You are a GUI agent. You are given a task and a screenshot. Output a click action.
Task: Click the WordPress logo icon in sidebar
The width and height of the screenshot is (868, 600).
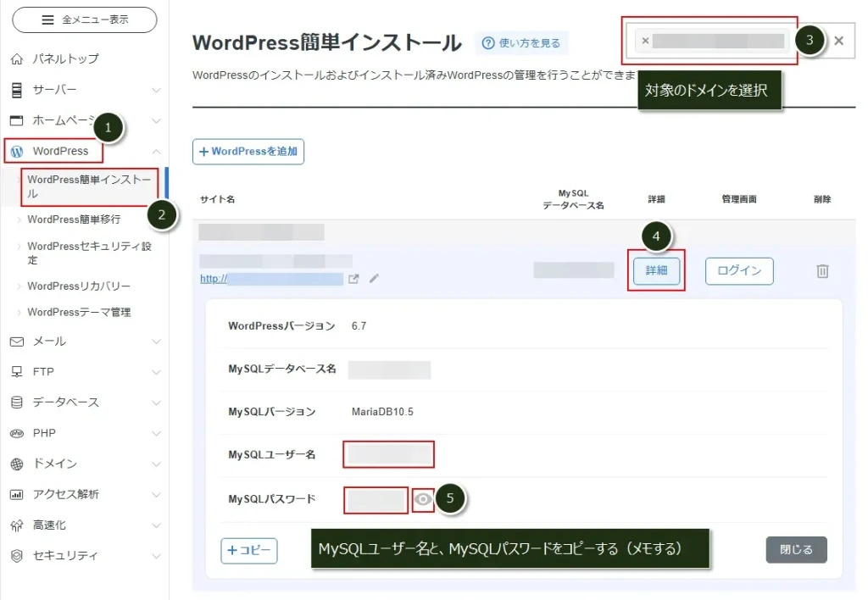17,151
